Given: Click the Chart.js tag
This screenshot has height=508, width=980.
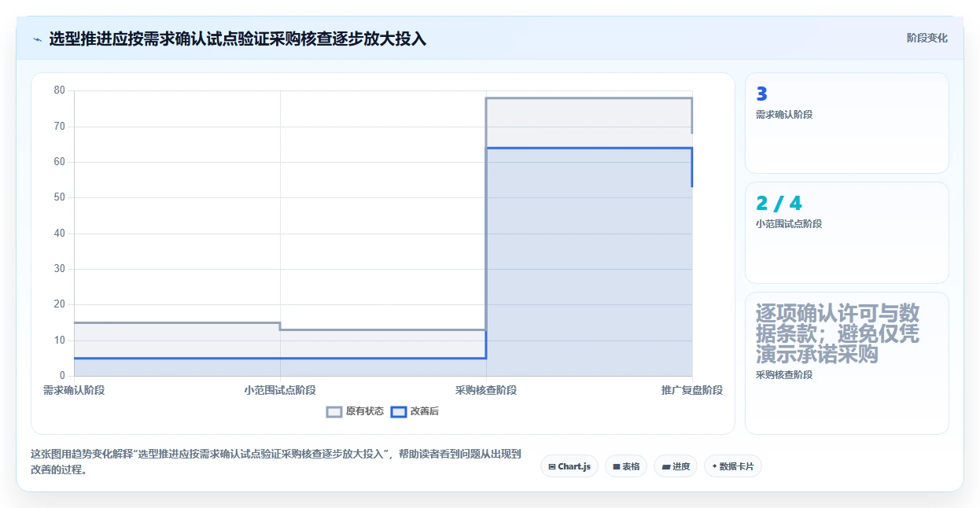Looking at the screenshot, I should tap(569, 466).
